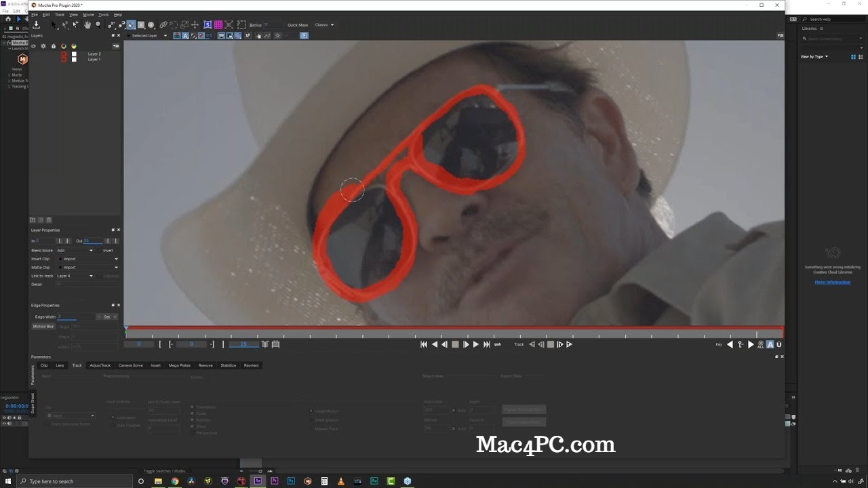The width and height of the screenshot is (868, 488).
Task: Click the white matte swatch of Layer 1
Action: click(74, 60)
